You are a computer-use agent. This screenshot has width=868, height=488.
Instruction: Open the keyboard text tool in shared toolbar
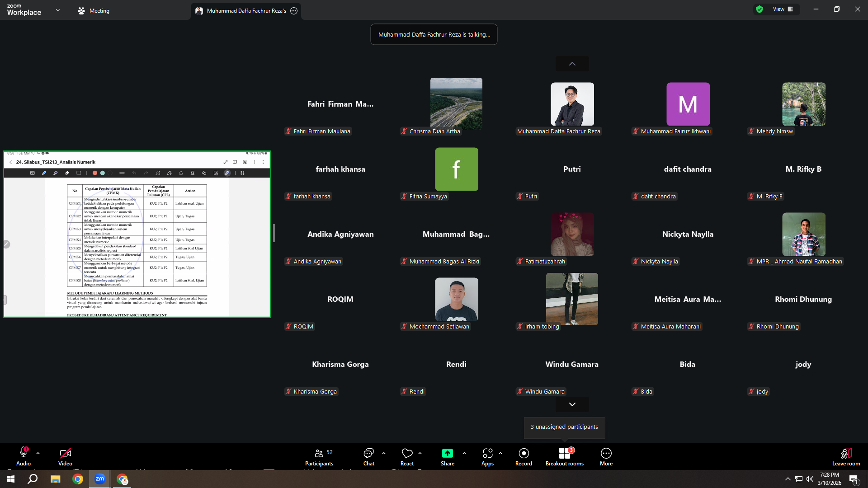pyautogui.click(x=32, y=173)
